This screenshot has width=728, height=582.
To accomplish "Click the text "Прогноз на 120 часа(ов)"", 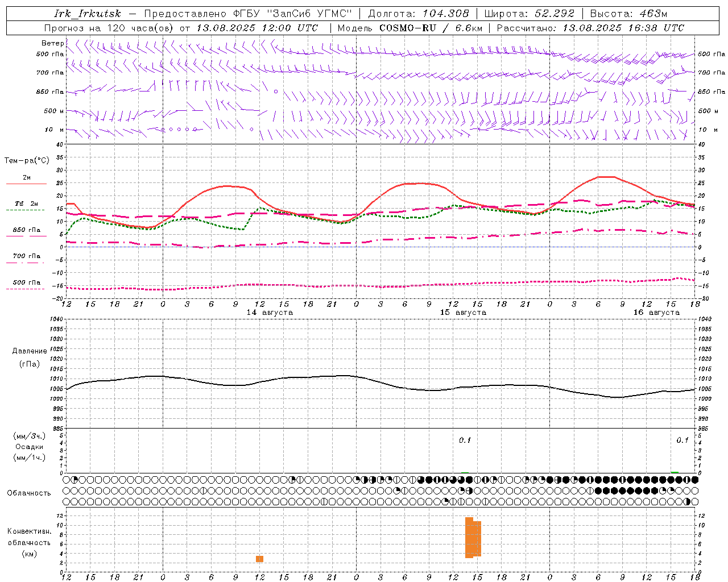I will [109, 28].
